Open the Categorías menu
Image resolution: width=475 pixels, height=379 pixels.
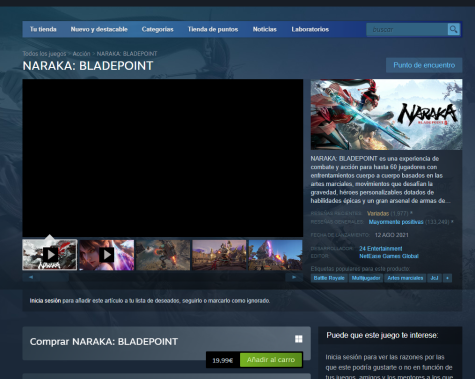coord(157,29)
